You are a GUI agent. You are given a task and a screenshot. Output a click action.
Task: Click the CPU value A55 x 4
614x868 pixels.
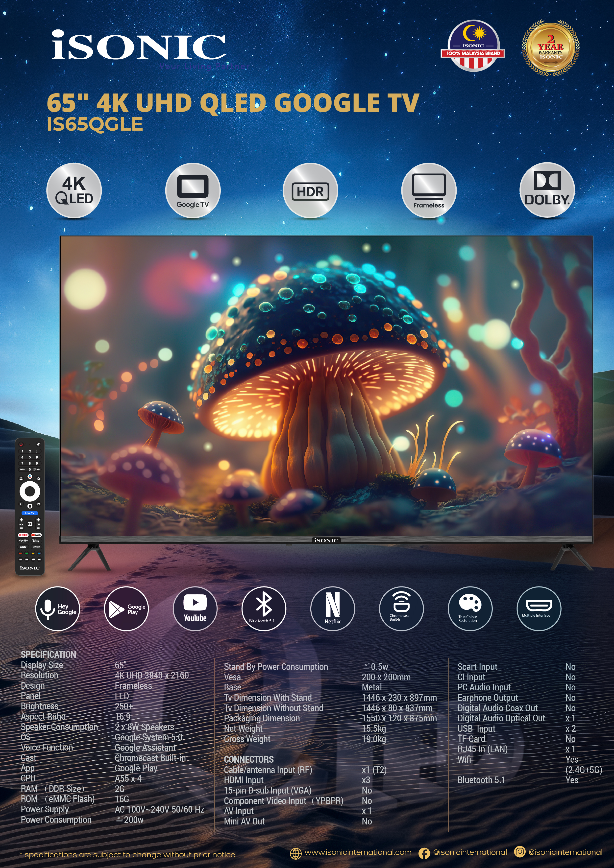(128, 778)
